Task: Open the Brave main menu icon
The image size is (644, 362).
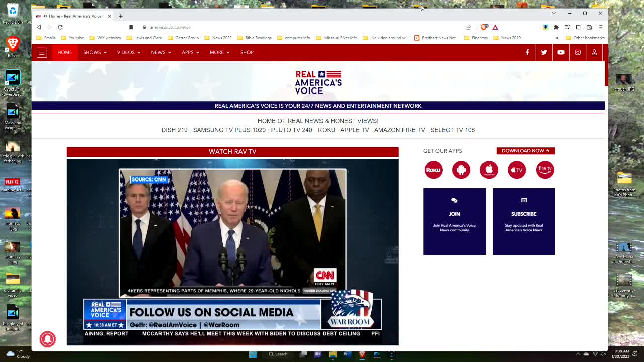Action: click(600, 27)
